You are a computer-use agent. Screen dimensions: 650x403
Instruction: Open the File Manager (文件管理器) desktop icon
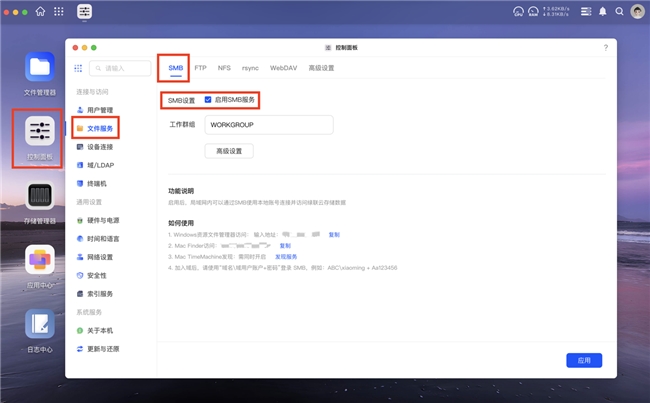point(40,67)
